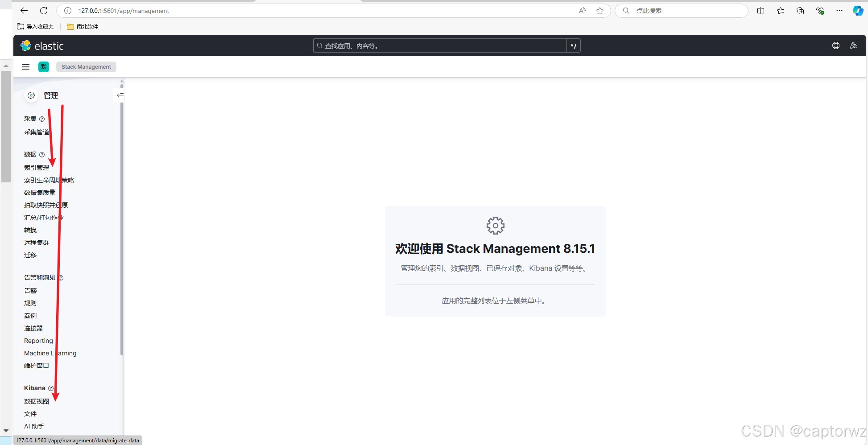
Task: Click page scrollbar down arrow
Action: [6, 430]
